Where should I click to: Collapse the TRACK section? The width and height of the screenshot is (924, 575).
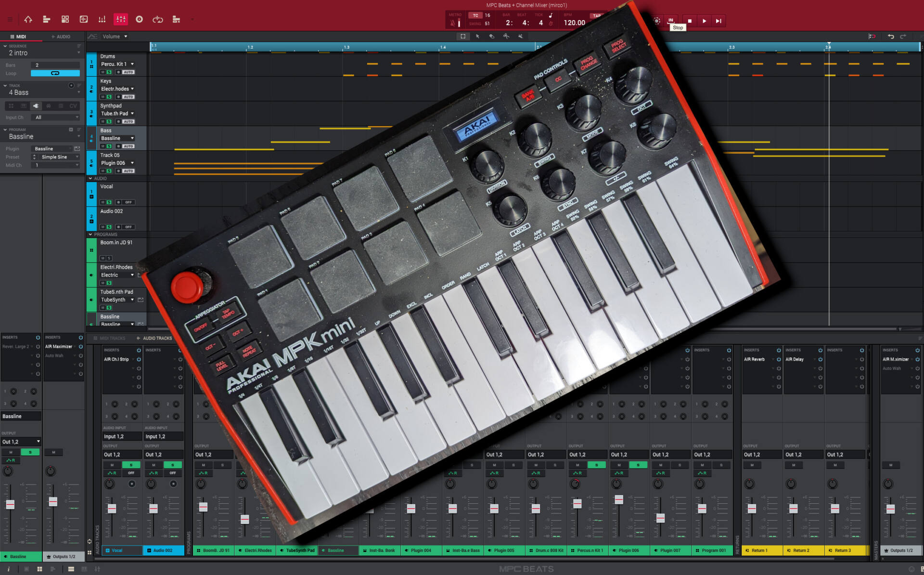pos(5,86)
